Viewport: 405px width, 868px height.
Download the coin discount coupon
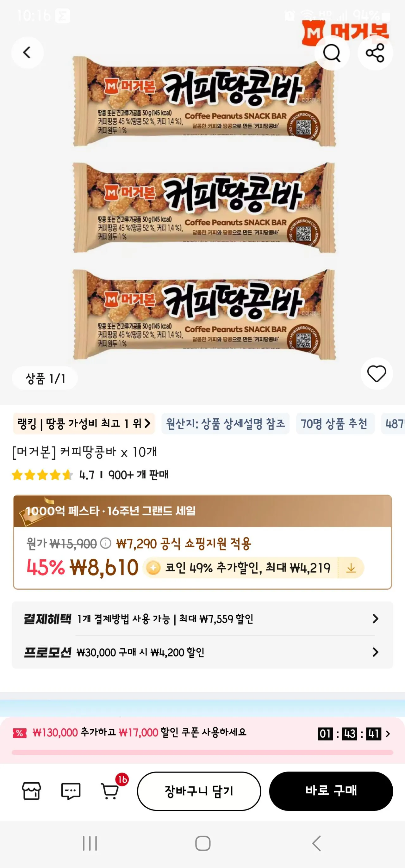tap(351, 568)
